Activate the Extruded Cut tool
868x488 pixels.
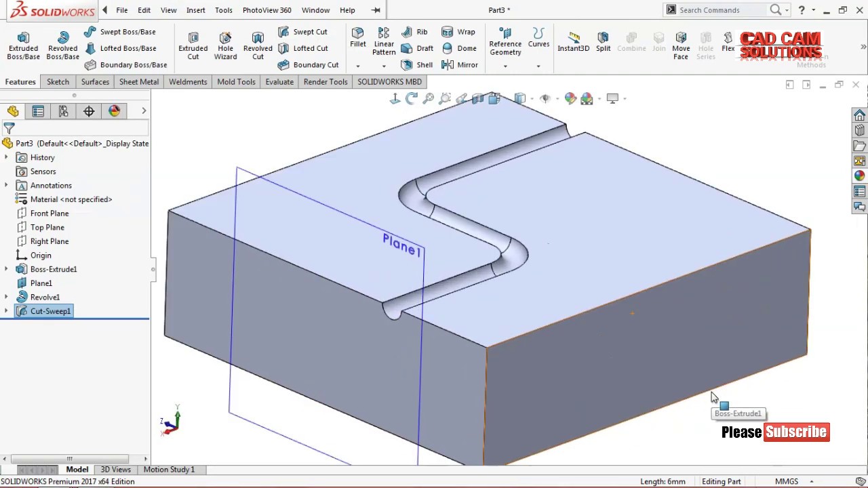pyautogui.click(x=193, y=45)
